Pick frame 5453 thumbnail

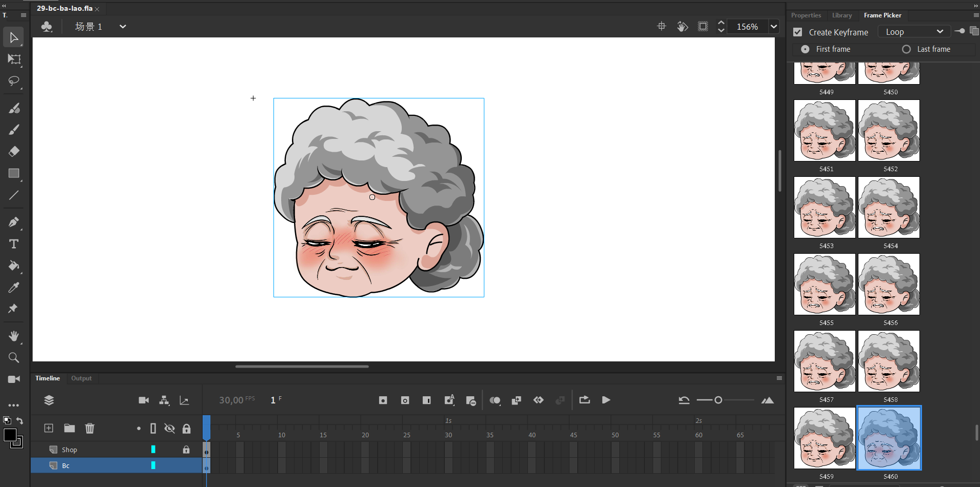tap(825, 208)
